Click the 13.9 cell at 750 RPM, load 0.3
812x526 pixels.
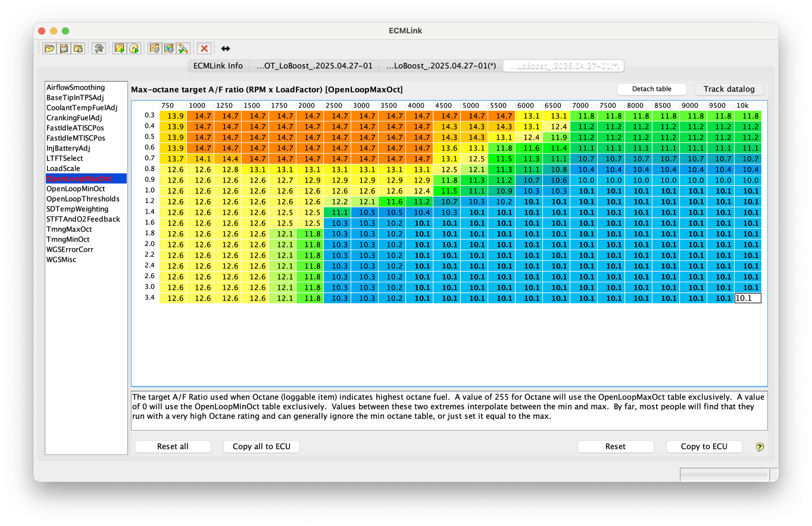[x=173, y=116]
